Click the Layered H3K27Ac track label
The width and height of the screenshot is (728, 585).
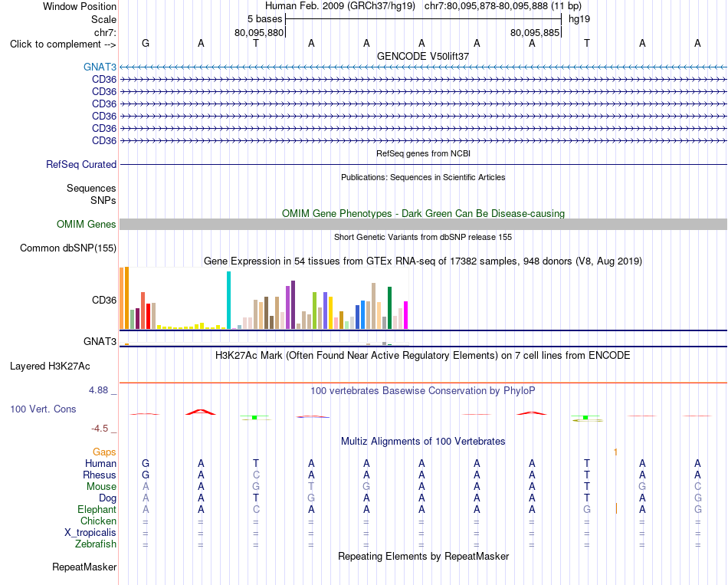coord(50,366)
